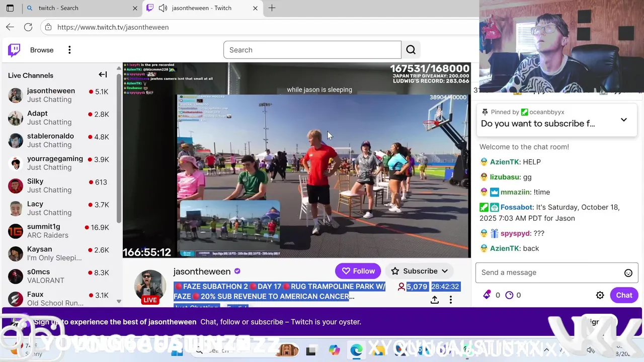The height and width of the screenshot is (362, 644).
Task: Click spyspyd's gift badge
Action: 495,233
